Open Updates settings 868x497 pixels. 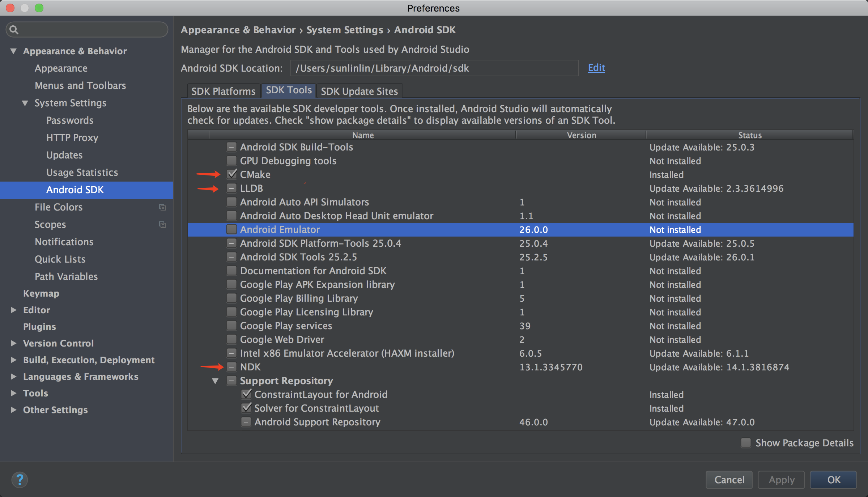pyautogui.click(x=64, y=155)
